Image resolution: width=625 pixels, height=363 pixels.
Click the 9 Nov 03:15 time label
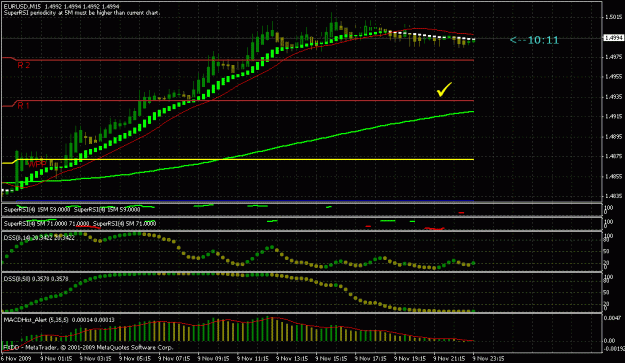95,358
